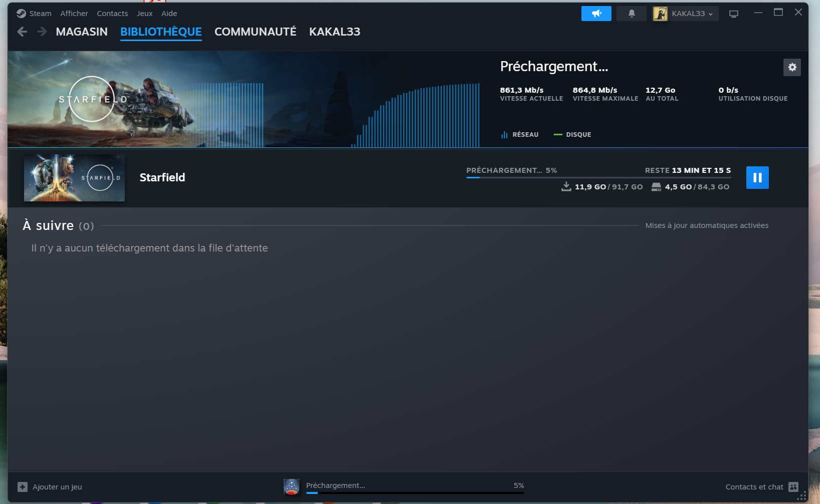Open the Aide menu
The height and width of the screenshot is (504, 820).
coord(169,14)
